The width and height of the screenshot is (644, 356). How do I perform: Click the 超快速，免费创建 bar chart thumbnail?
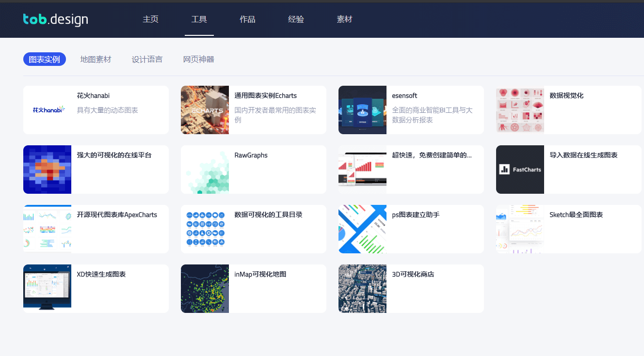tap(362, 170)
